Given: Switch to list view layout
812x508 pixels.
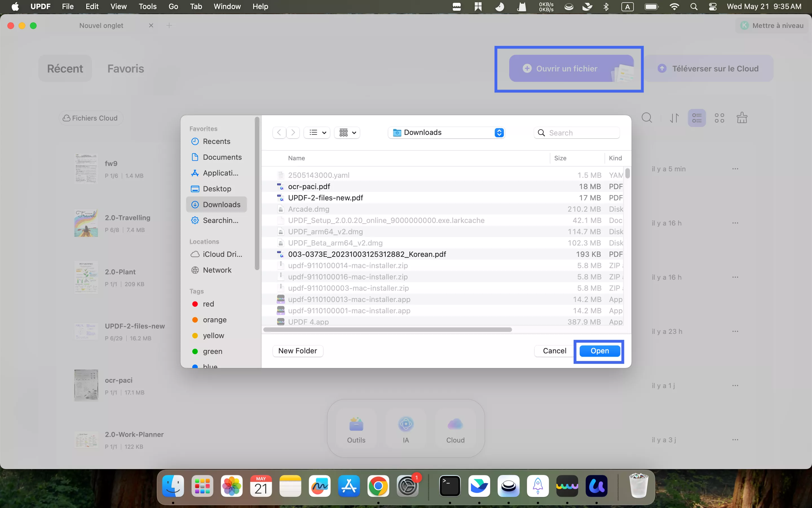Looking at the screenshot, I should (697, 118).
